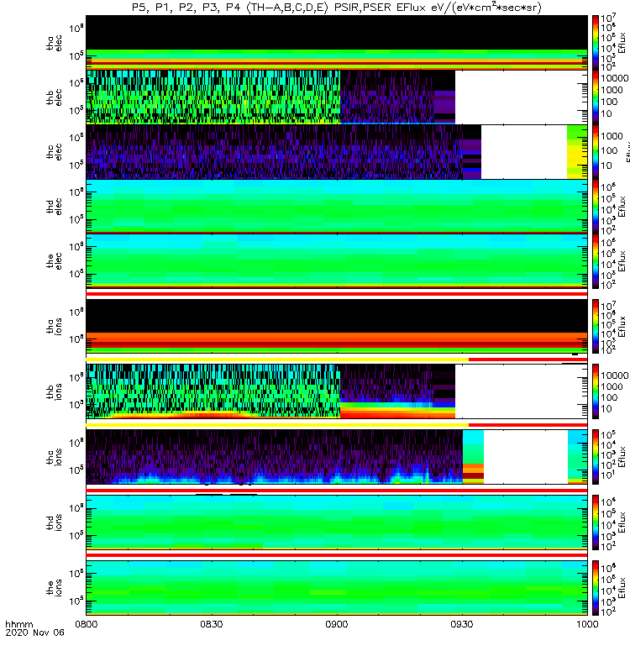Pick the color bar beside thb ions panel
Image resolution: width=630 pixels, height=672 pixels.
pyautogui.click(x=596, y=391)
